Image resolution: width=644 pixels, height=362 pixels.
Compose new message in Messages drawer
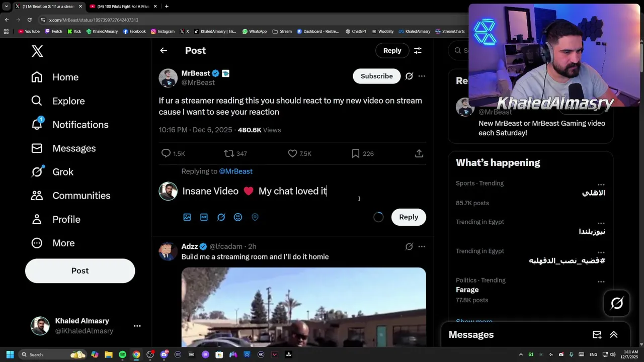click(x=597, y=335)
